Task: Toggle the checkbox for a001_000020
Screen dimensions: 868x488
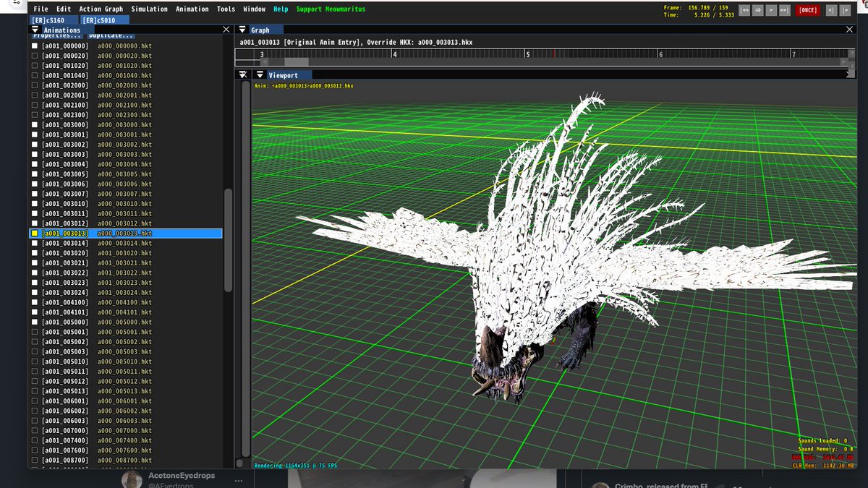Action: pos(35,56)
